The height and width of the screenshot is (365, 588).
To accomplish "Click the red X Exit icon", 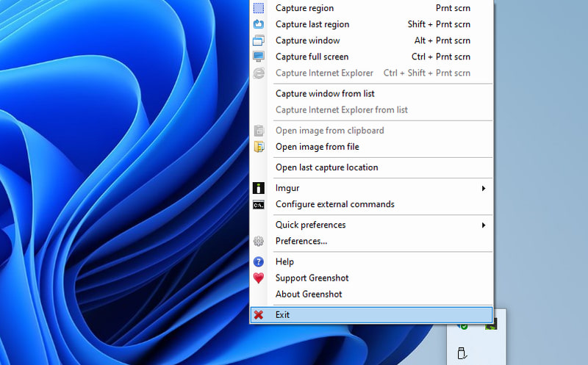I will [259, 315].
